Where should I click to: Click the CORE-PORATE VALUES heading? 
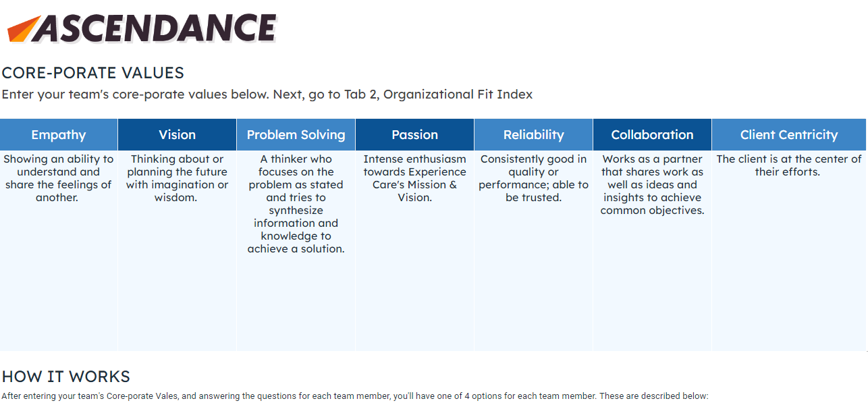tap(92, 73)
